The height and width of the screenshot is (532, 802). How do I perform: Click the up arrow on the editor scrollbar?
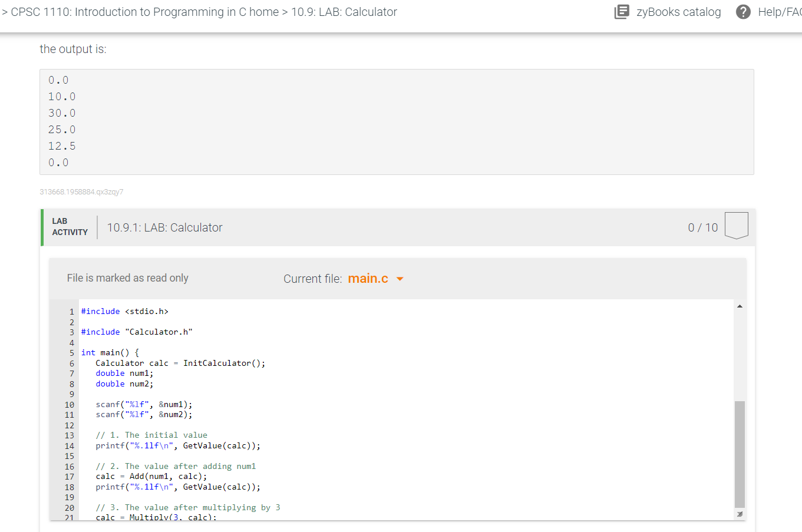pyautogui.click(x=740, y=306)
